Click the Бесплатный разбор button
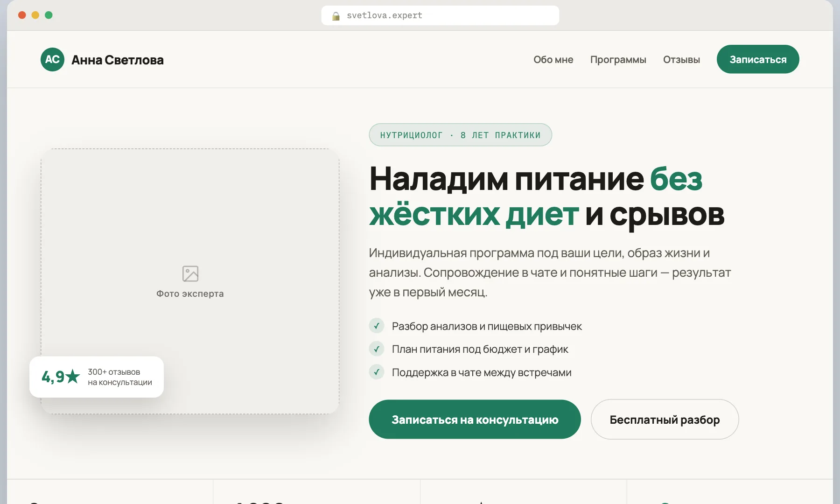 665,419
